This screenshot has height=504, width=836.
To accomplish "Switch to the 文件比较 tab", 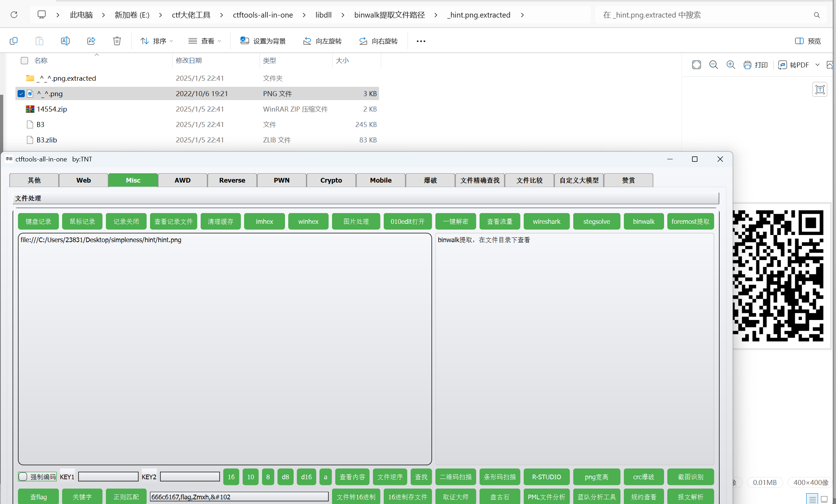I will point(529,180).
